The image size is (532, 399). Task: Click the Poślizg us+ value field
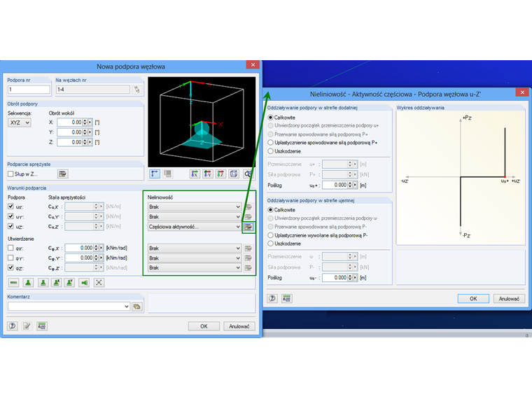pyautogui.click(x=335, y=185)
